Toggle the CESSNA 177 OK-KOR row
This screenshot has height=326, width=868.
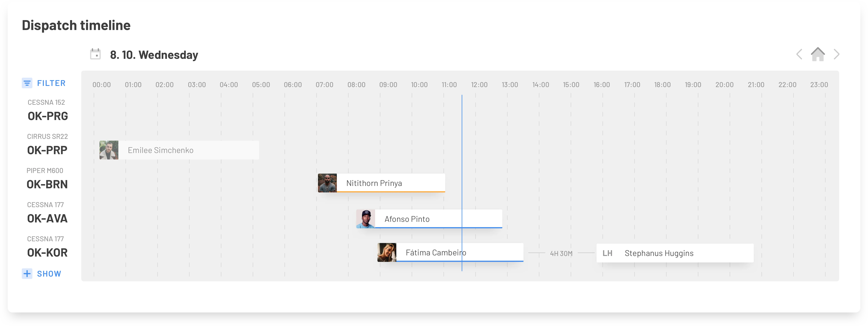(x=47, y=252)
